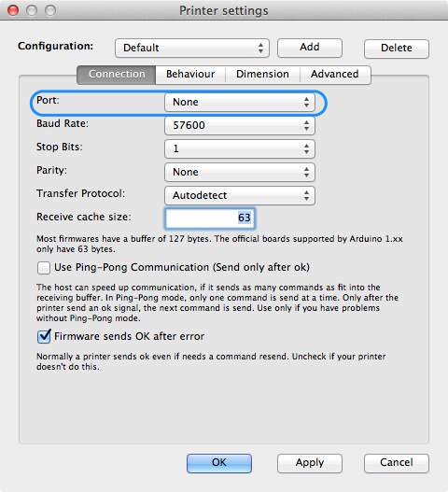Open the Configuration Default dropdown
Image resolution: width=448 pixels, height=492 pixels.
[192, 48]
